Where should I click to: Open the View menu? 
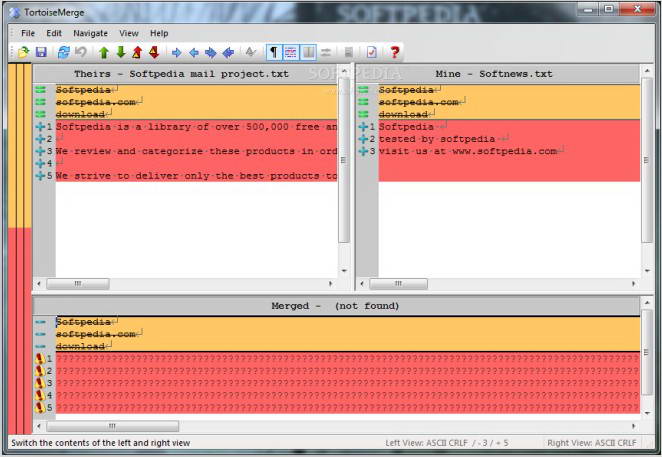[129, 33]
